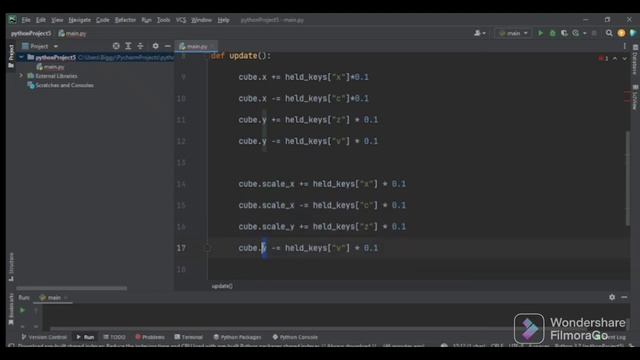
Task: Rerun main with green arrow in Run panel
Action: [x=22, y=311]
